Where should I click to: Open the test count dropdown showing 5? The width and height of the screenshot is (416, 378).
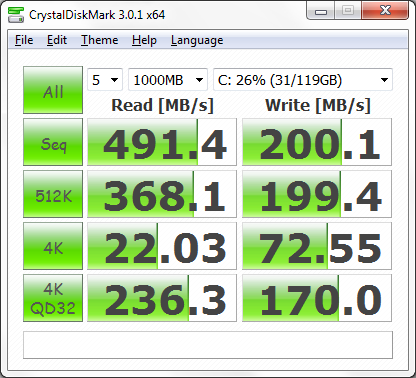click(x=105, y=80)
